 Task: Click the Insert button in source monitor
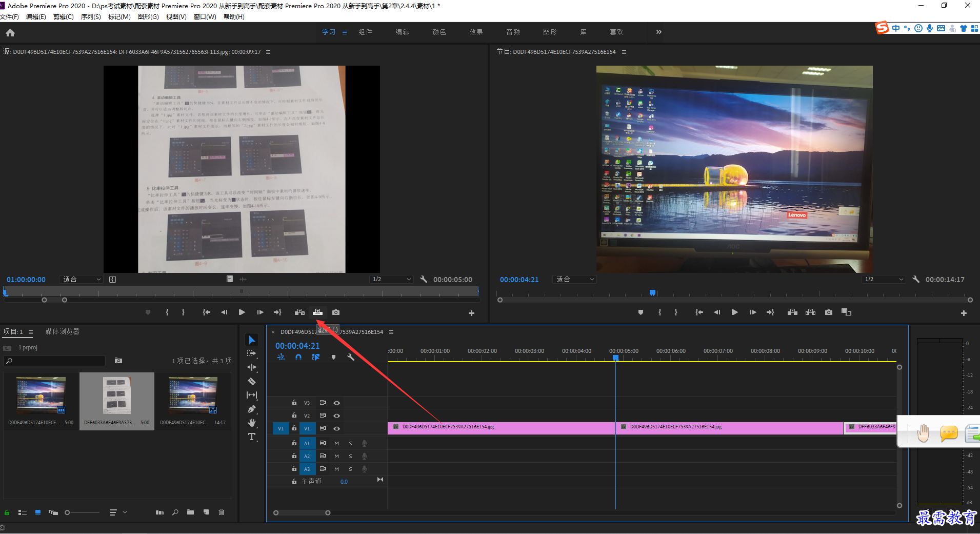[299, 312]
